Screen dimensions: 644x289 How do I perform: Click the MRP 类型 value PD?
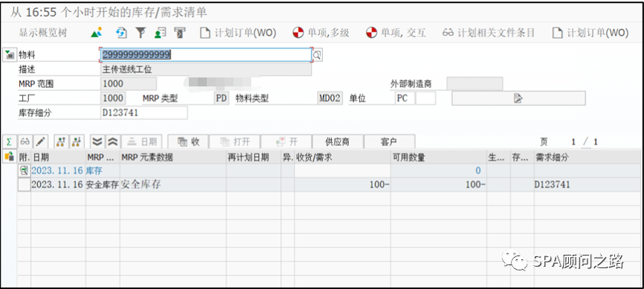pyautogui.click(x=222, y=98)
